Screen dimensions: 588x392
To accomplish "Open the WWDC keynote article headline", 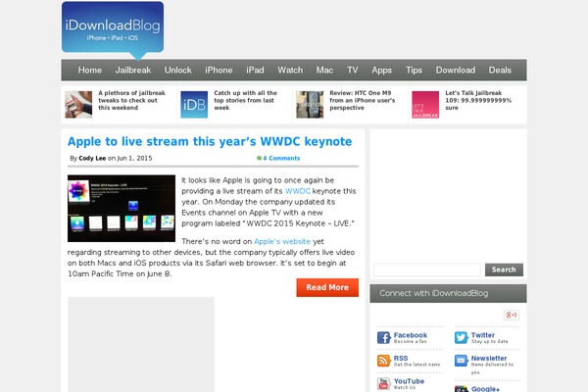I will tap(210, 142).
